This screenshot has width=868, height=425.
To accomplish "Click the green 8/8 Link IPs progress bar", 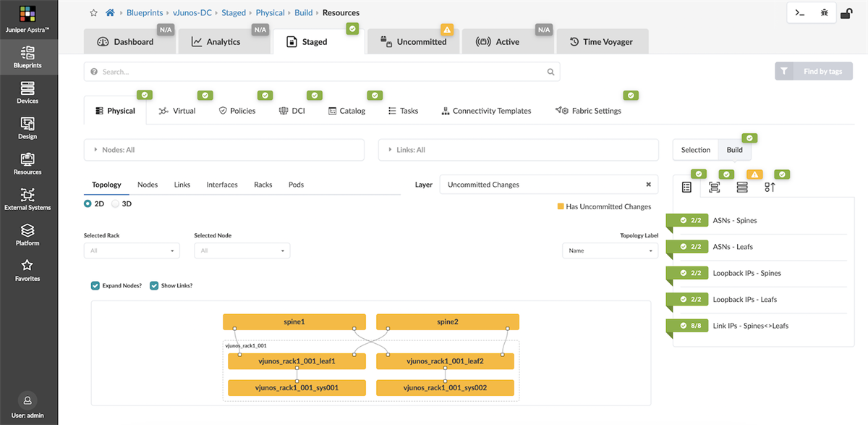I will pos(686,325).
